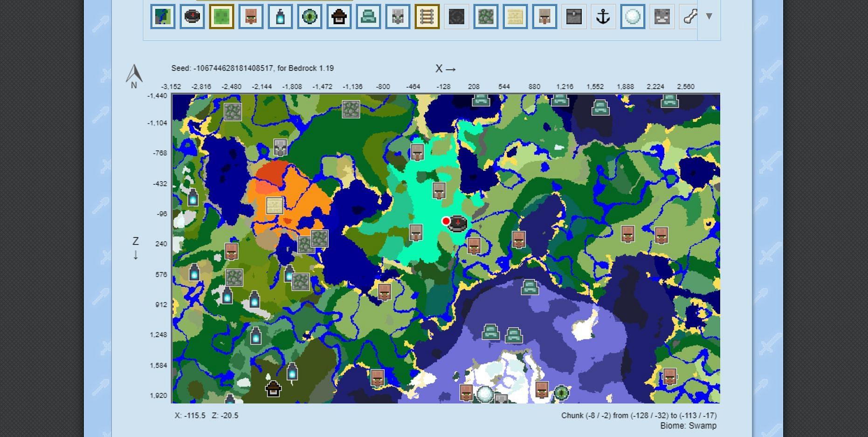Image resolution: width=868 pixels, height=437 pixels.
Task: Click the Biome: Swamp status text
Action: point(689,426)
